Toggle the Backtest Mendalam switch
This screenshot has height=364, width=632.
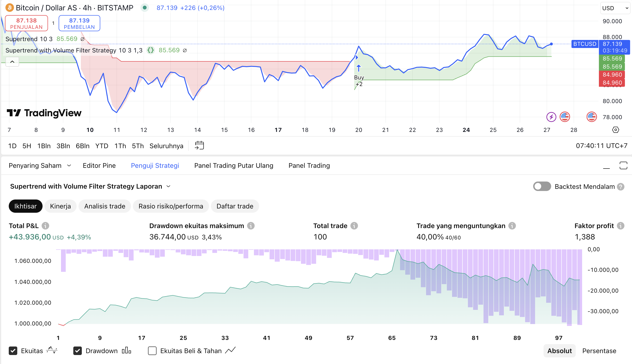tap(542, 186)
